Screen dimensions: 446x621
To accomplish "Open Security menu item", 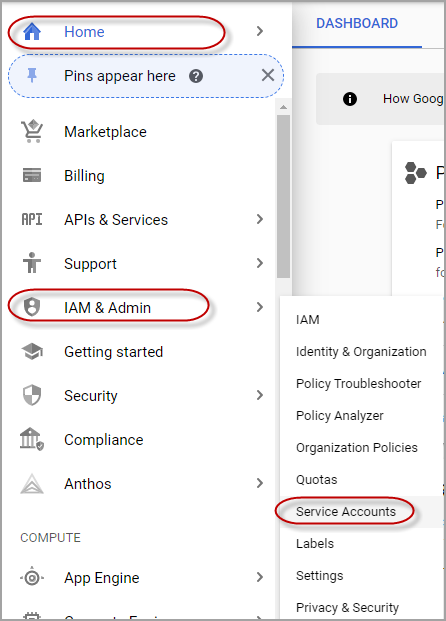I will pos(91,396).
